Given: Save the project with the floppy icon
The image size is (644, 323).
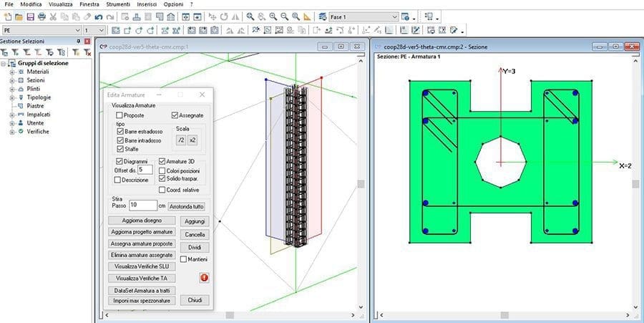Looking at the screenshot, I should point(30,17).
